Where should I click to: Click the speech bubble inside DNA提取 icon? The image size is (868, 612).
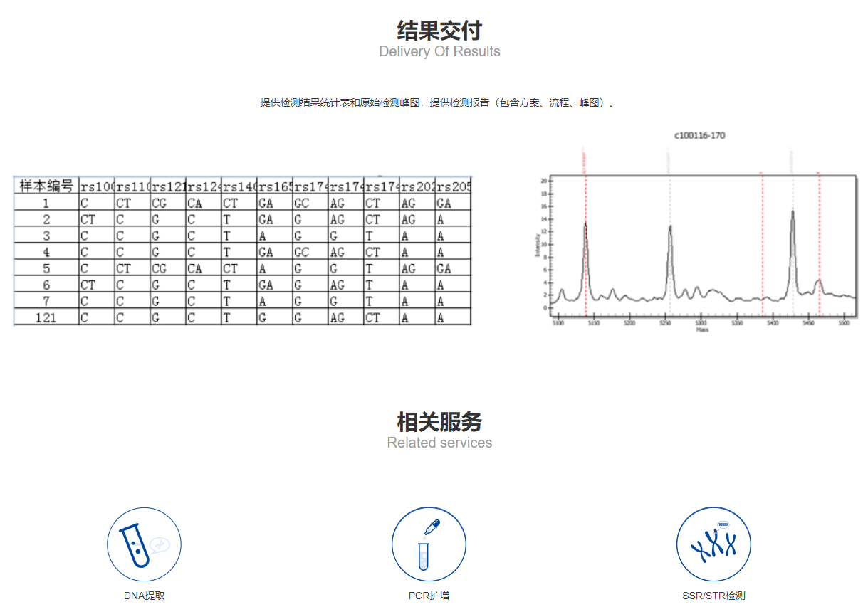(160, 544)
